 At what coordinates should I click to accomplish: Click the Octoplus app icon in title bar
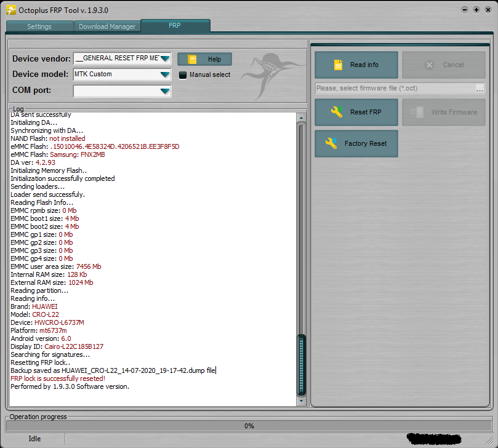(11, 10)
